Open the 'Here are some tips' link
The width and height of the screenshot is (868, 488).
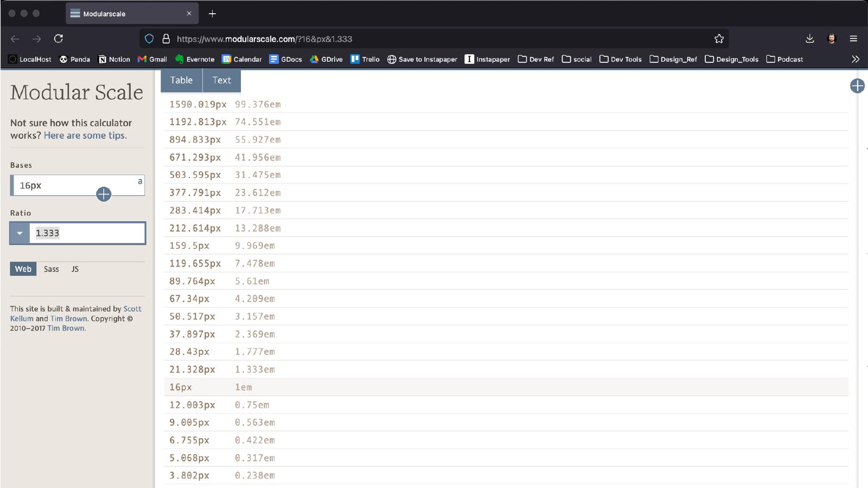[x=84, y=136]
